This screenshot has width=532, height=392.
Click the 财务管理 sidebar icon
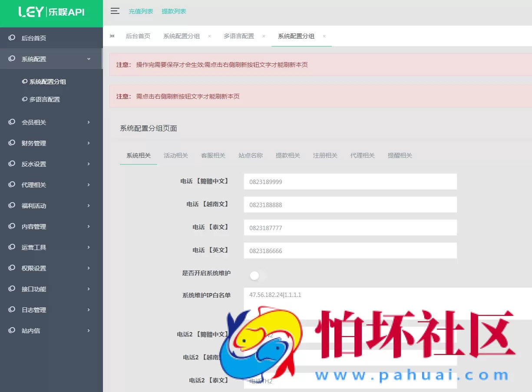point(12,143)
